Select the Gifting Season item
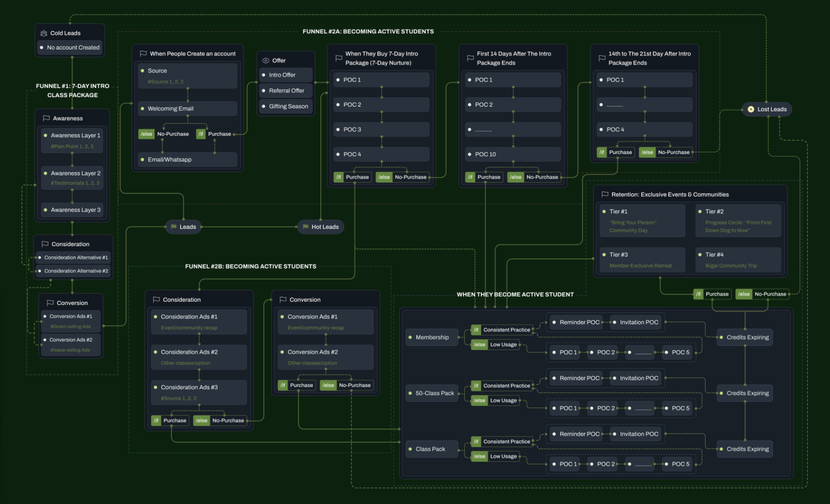 click(x=286, y=106)
